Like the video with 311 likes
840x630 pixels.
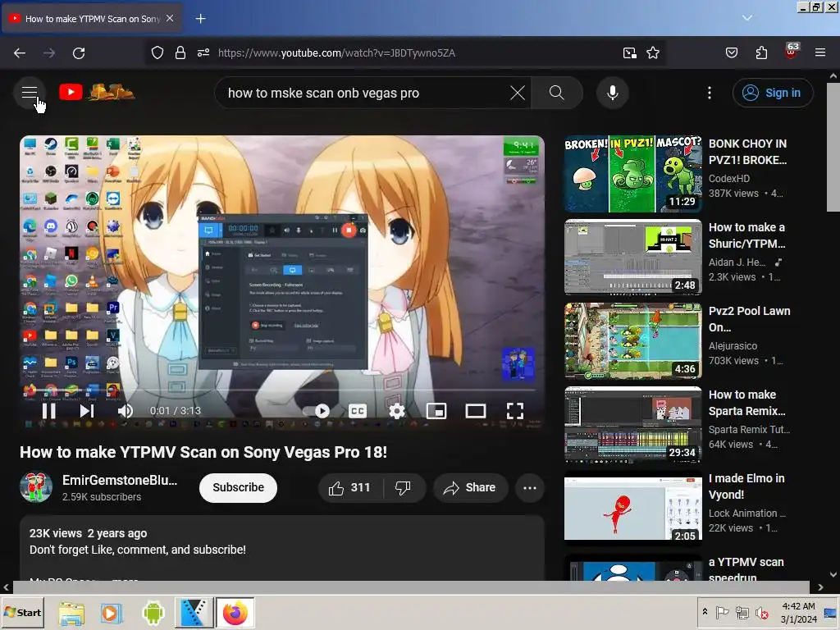click(349, 487)
